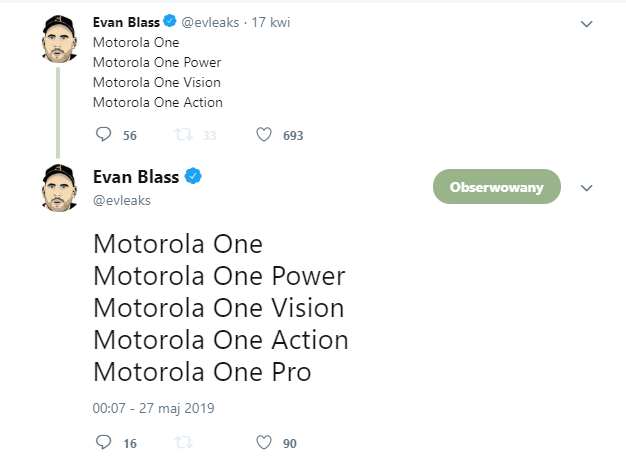626x476 pixels.
Task: Toggle the Obserwowany follow button
Action: [x=496, y=187]
